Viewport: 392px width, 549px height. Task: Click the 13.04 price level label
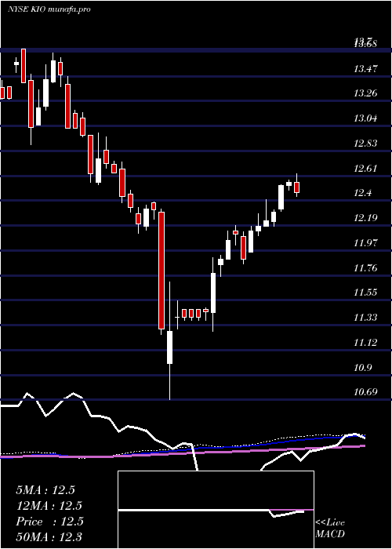tap(365, 118)
